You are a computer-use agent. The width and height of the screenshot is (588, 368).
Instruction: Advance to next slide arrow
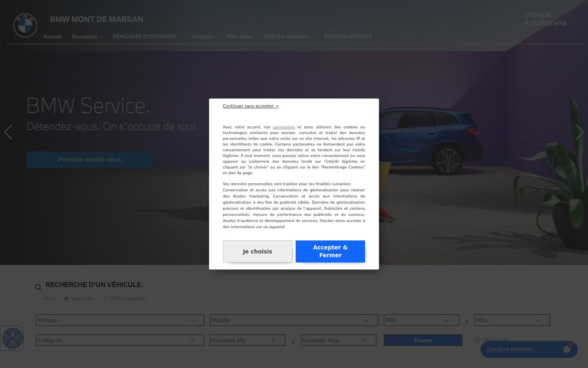(579, 132)
